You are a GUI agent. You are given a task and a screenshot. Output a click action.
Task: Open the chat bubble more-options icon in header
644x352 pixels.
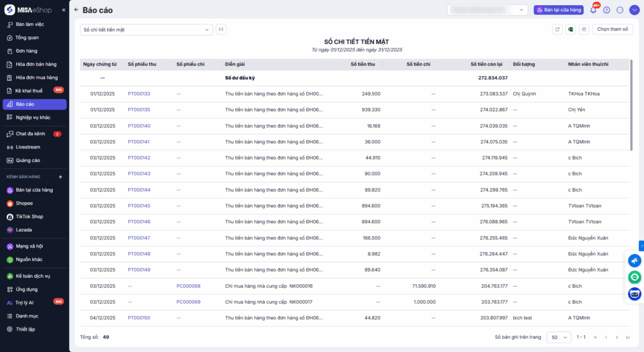(619, 10)
